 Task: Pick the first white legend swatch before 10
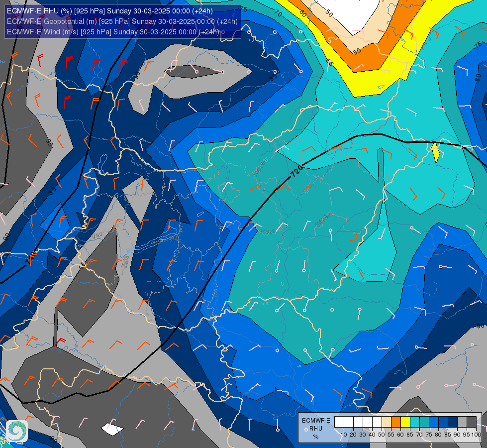point(339,422)
